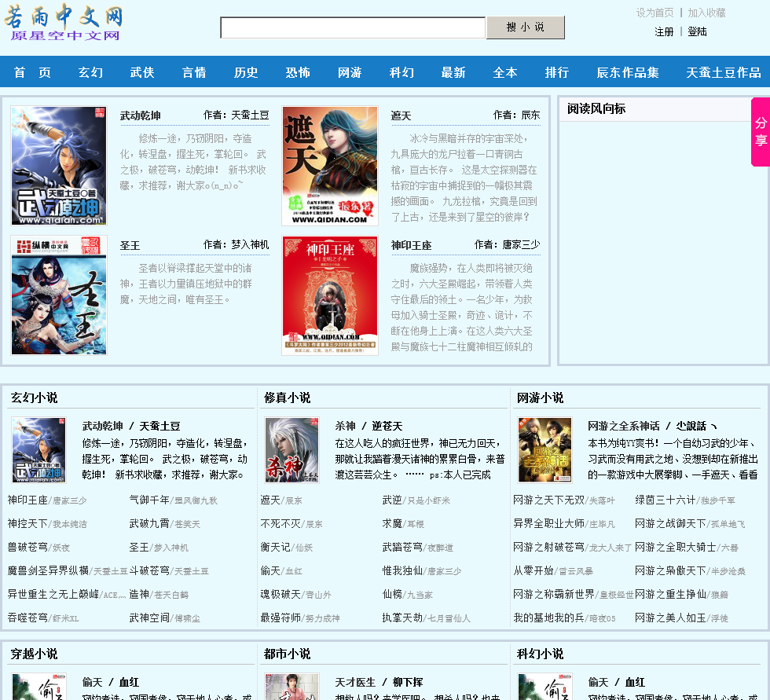The width and height of the screenshot is (770, 700).
Task: Open the 历史 navigation category
Action: point(246,72)
